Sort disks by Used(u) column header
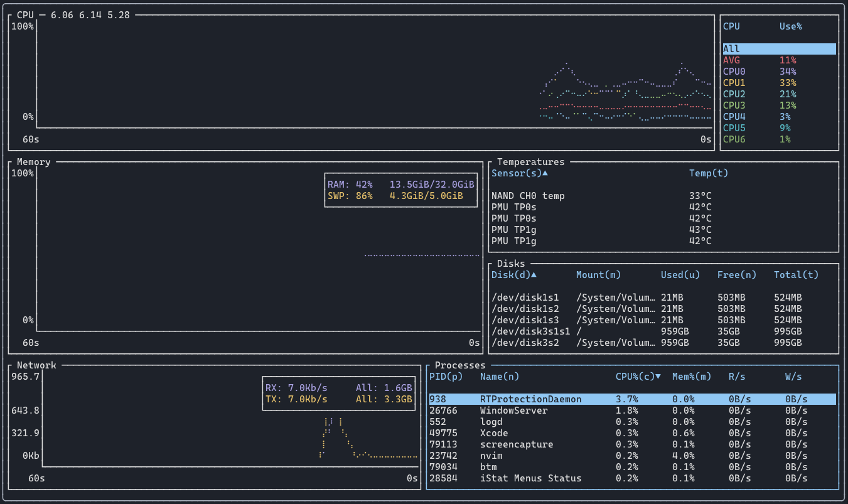Viewport: 848px width, 504px height. pyautogui.click(x=680, y=275)
